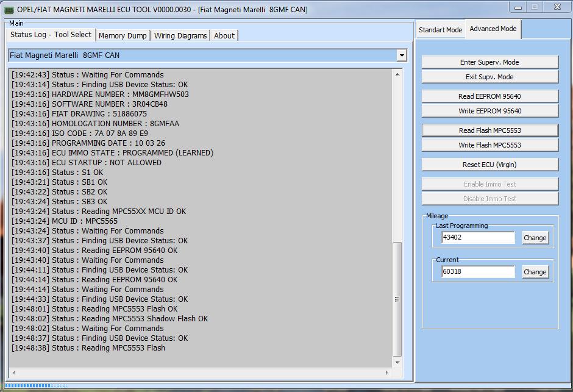Expand the Fiat Magneti Marelli 8GMF CAN dropdown

402,55
